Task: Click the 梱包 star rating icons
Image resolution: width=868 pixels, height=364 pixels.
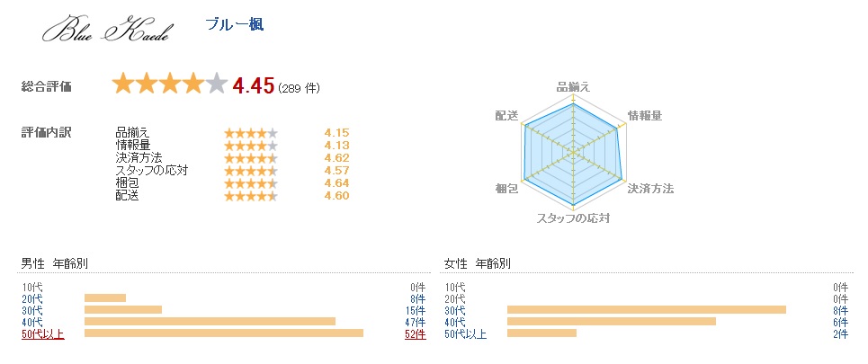Action: click(250, 183)
